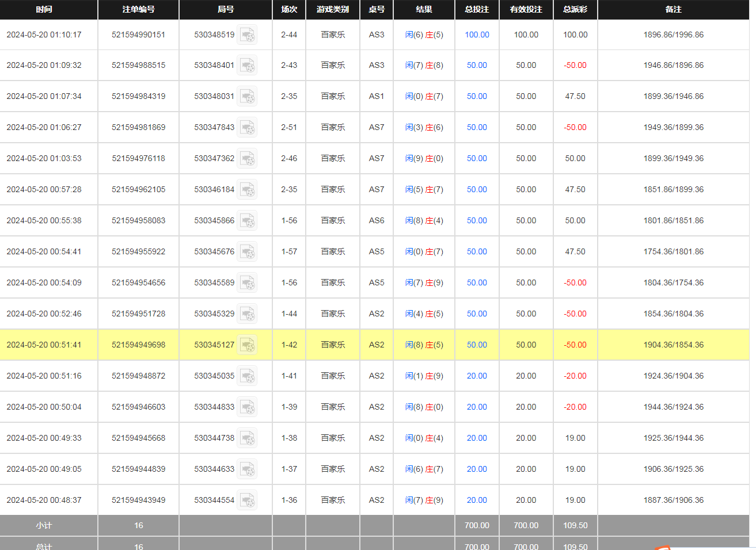This screenshot has width=756, height=550.
Task: Click subtotal payout 109.50 in 小计 row
Action: (575, 525)
